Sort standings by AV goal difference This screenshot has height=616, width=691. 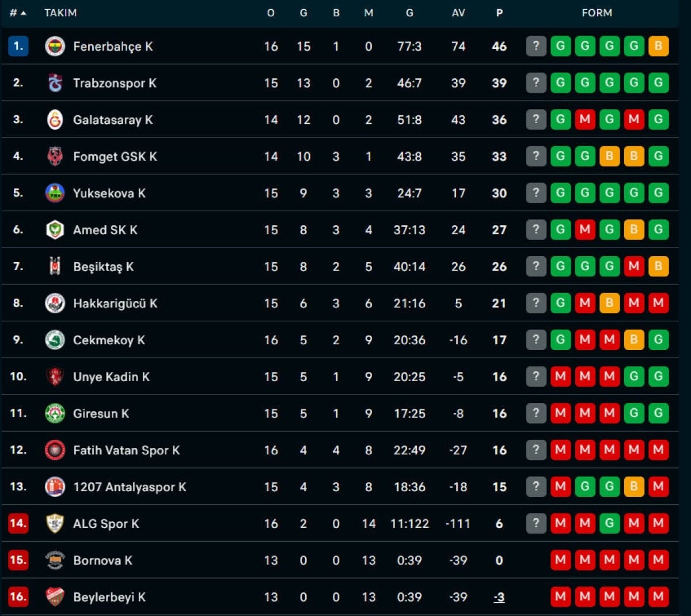[458, 13]
